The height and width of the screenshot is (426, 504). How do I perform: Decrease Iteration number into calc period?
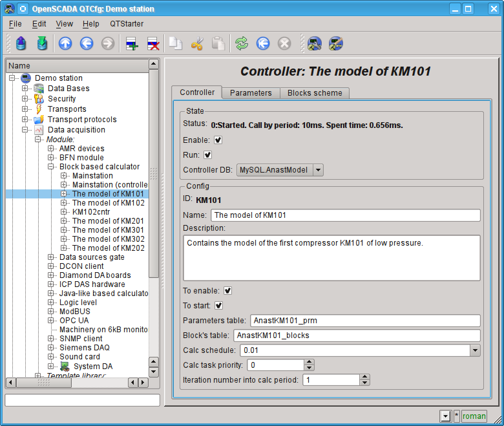[364, 383]
